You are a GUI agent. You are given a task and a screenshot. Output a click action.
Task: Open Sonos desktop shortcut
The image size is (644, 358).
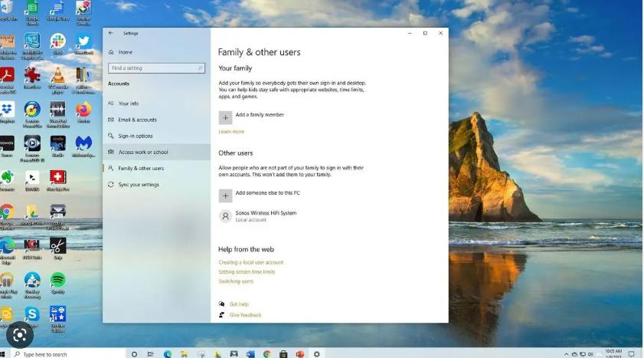[7, 146]
